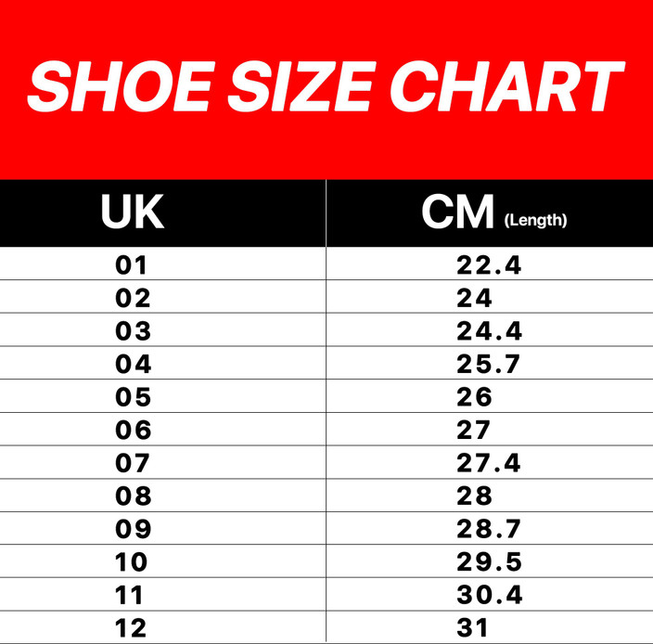The width and height of the screenshot is (653, 644).
Task: Select the CM (Length) column header
Action: pyautogui.click(x=493, y=213)
